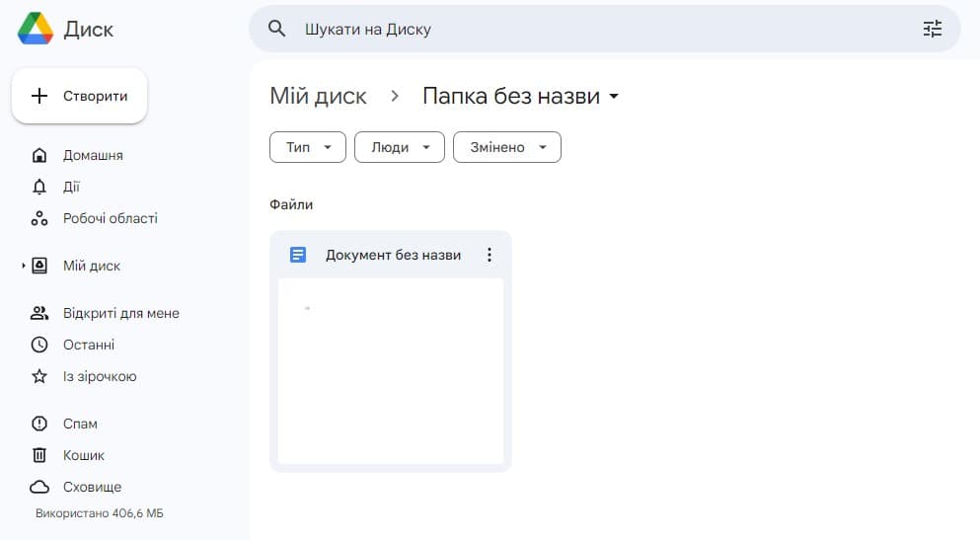The height and width of the screenshot is (540, 980).
Task: Click the Дії bell icon
Action: click(x=39, y=187)
